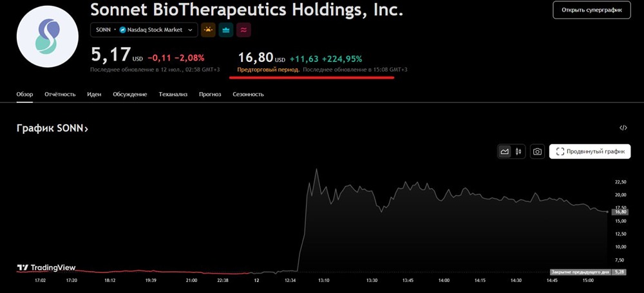
Task: Switch to the Теханализ tab
Action: point(173,94)
